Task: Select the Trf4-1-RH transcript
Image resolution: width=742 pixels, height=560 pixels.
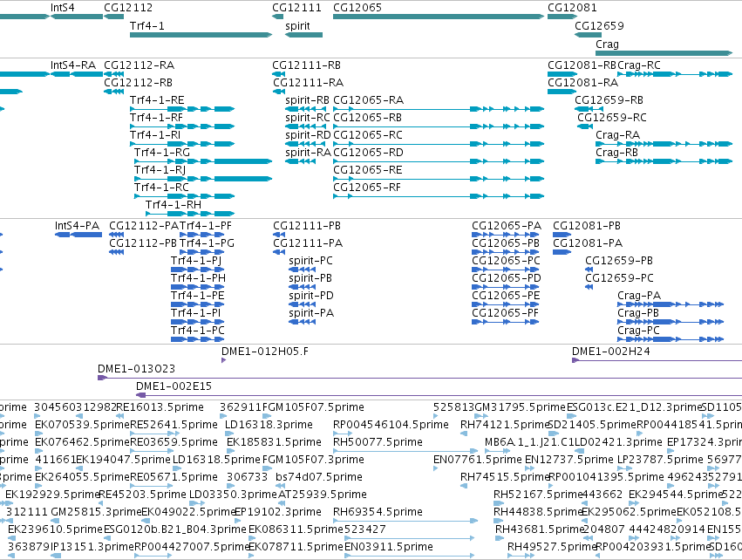Action: [174, 205]
